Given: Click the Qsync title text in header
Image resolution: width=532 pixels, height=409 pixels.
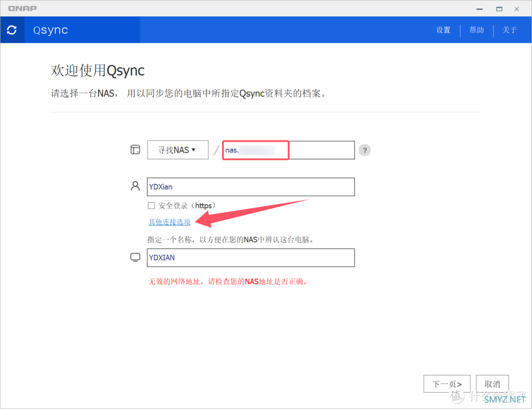Looking at the screenshot, I should [51, 30].
